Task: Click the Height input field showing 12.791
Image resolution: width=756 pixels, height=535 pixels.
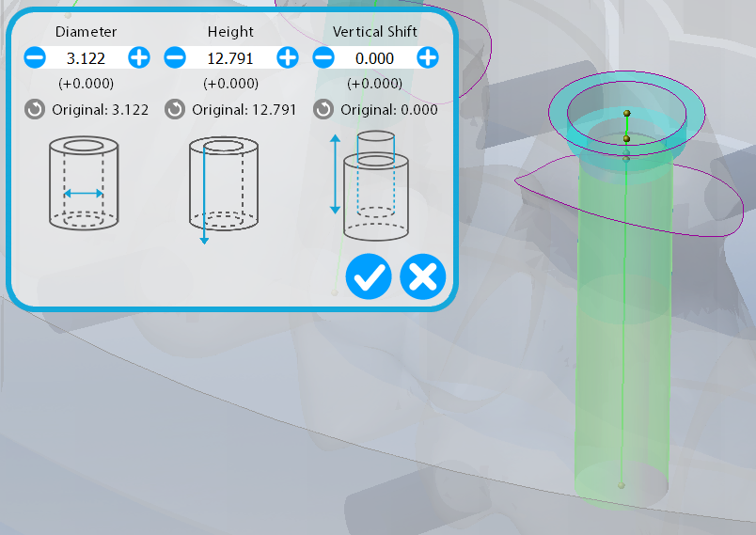Action: pyautogui.click(x=230, y=58)
